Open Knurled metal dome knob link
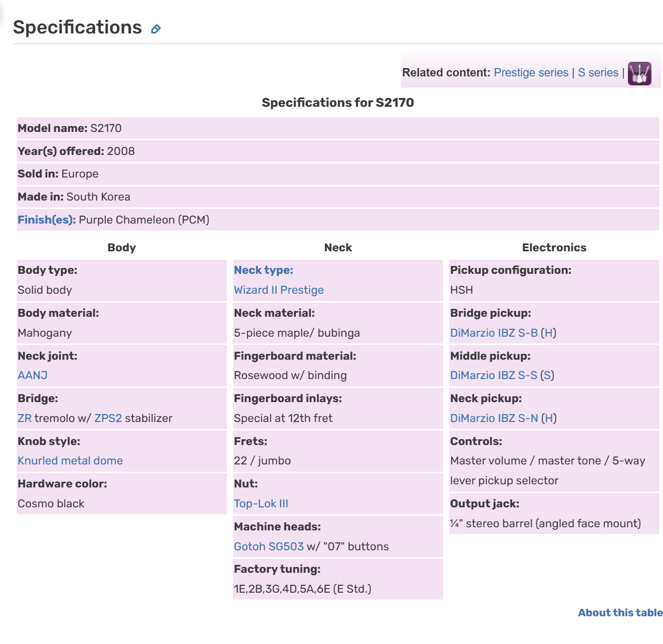The image size is (663, 644). (x=70, y=461)
